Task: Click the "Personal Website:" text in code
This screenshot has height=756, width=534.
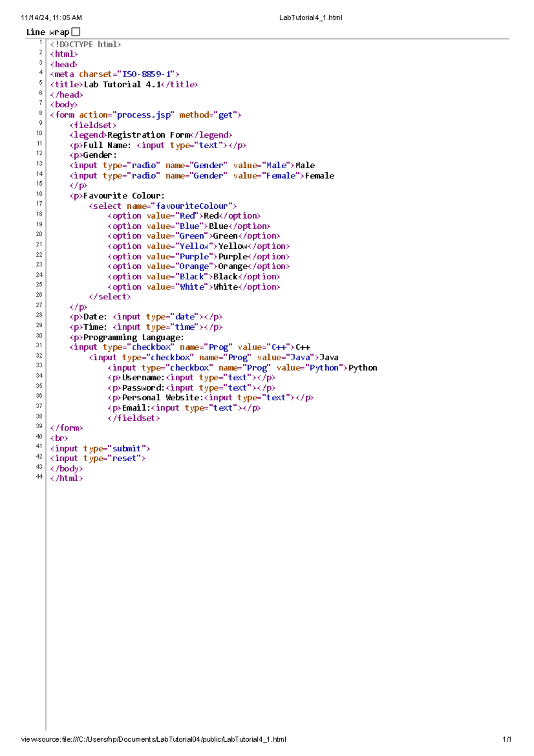Action: [x=162, y=398]
